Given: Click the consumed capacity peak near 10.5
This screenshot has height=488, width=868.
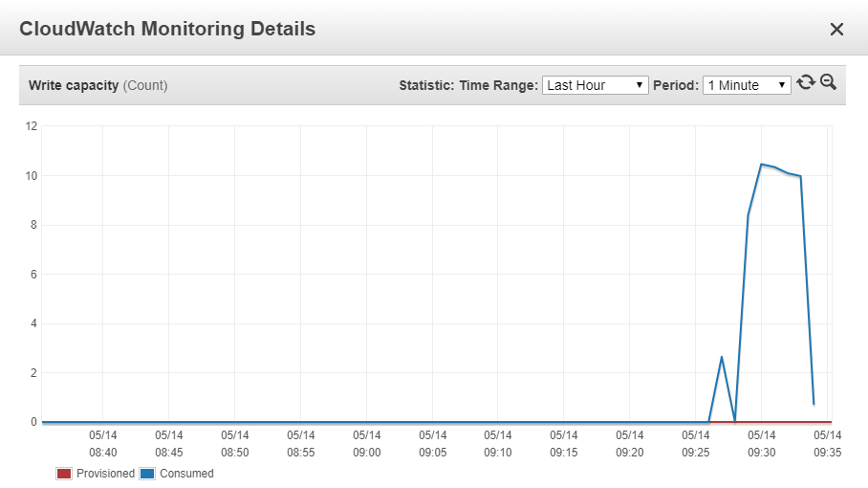Looking at the screenshot, I should click(x=761, y=164).
